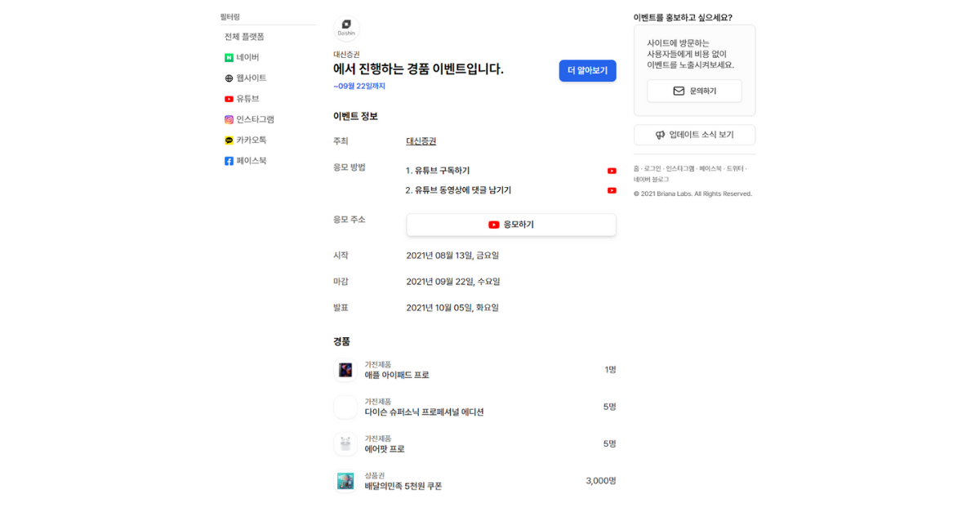
Task: Open 업데이트 소식 보기
Action: tap(694, 135)
